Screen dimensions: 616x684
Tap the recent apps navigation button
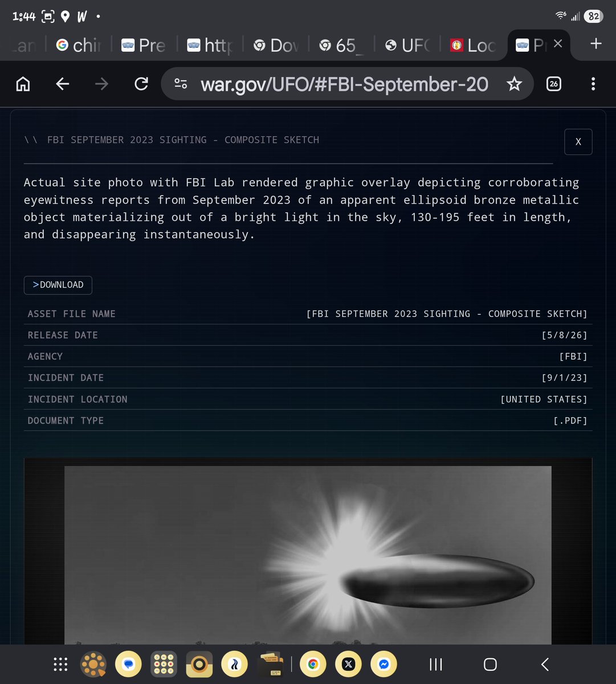tap(436, 665)
